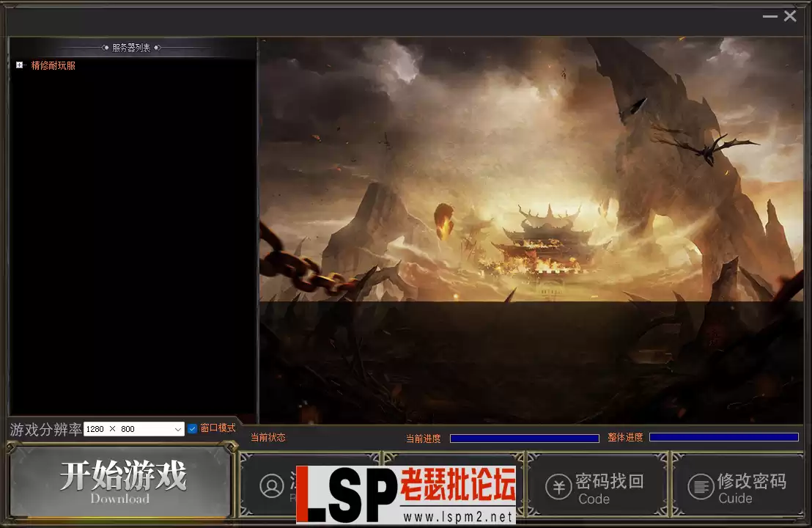Close the launcher window

tap(790, 16)
